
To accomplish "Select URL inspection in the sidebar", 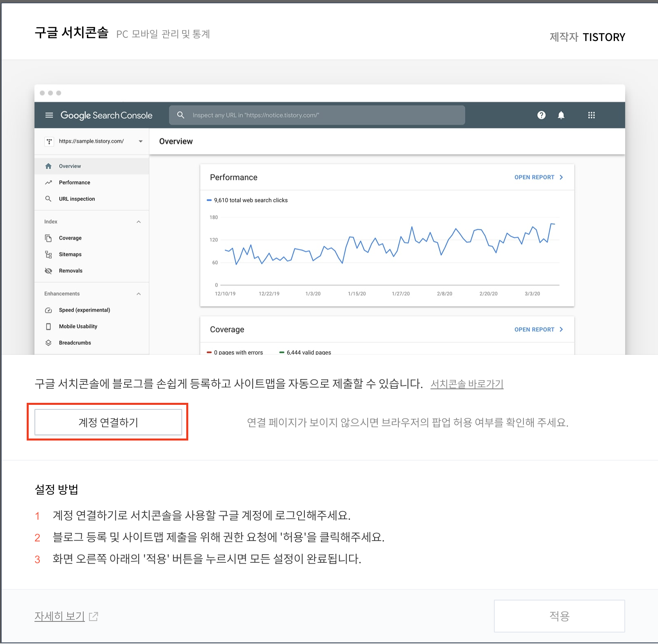I will (x=91, y=199).
